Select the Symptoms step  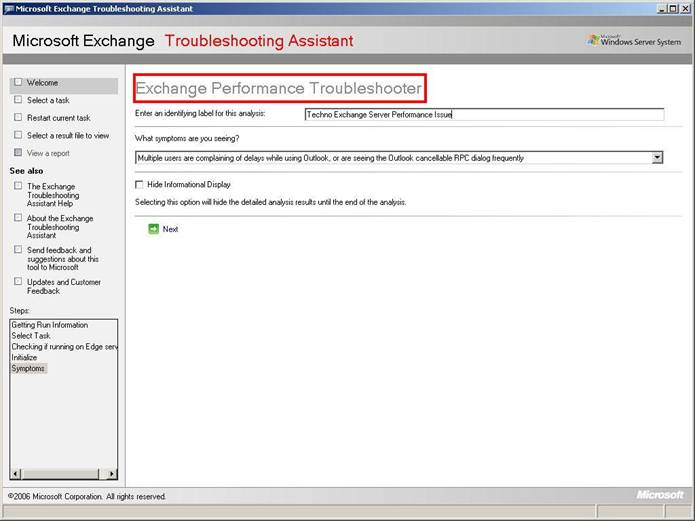28,368
